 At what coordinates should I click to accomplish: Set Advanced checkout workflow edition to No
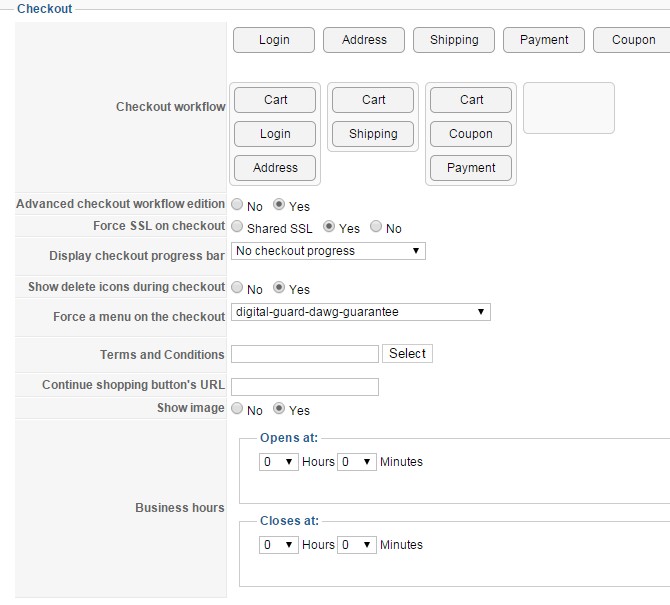pyautogui.click(x=237, y=205)
